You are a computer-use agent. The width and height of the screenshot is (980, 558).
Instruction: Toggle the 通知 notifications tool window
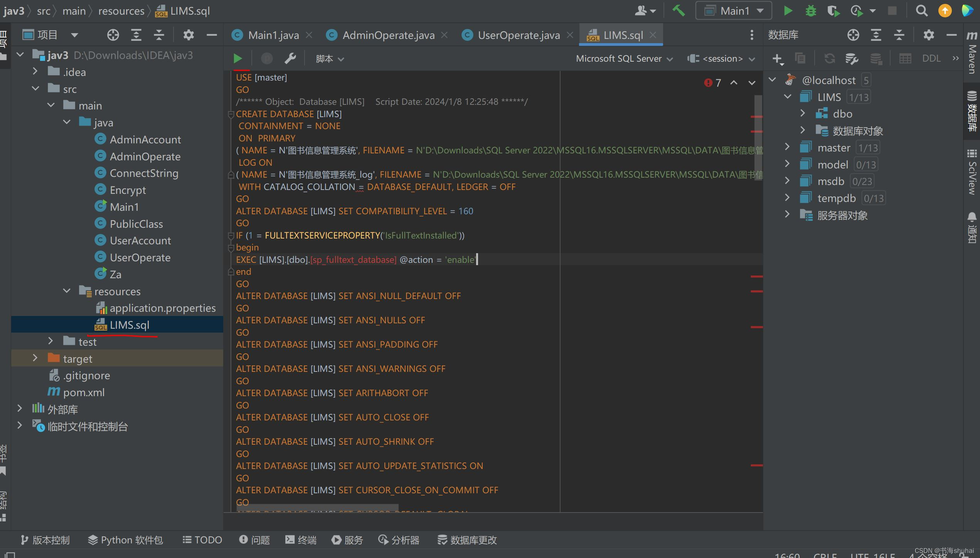pos(972,227)
